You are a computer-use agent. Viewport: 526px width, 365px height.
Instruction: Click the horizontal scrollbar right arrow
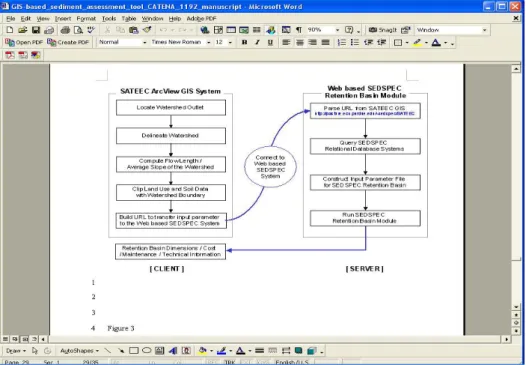tap(507, 340)
